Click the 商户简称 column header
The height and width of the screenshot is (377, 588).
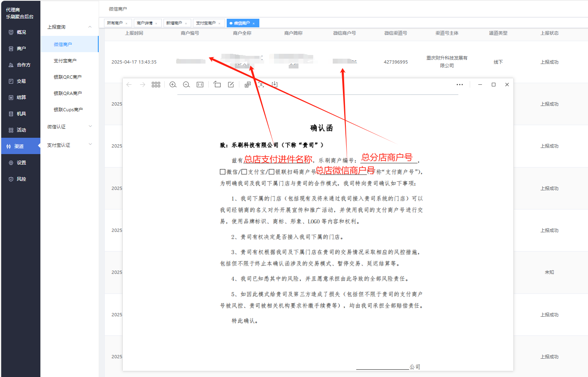coord(294,33)
